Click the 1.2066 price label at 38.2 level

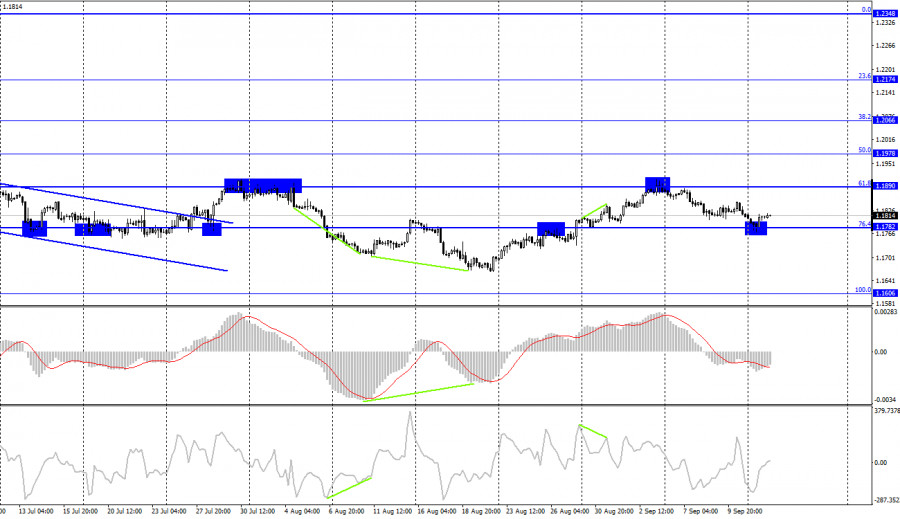click(x=885, y=120)
